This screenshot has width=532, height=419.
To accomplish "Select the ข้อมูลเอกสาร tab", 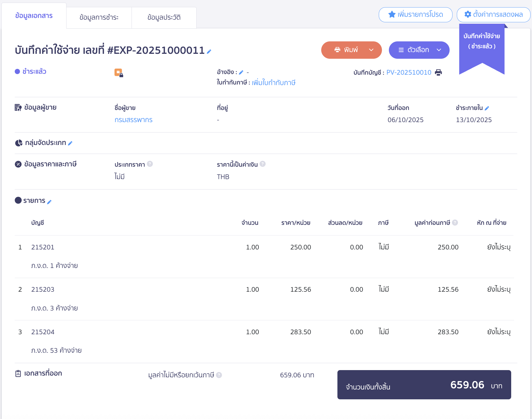I will [34, 16].
